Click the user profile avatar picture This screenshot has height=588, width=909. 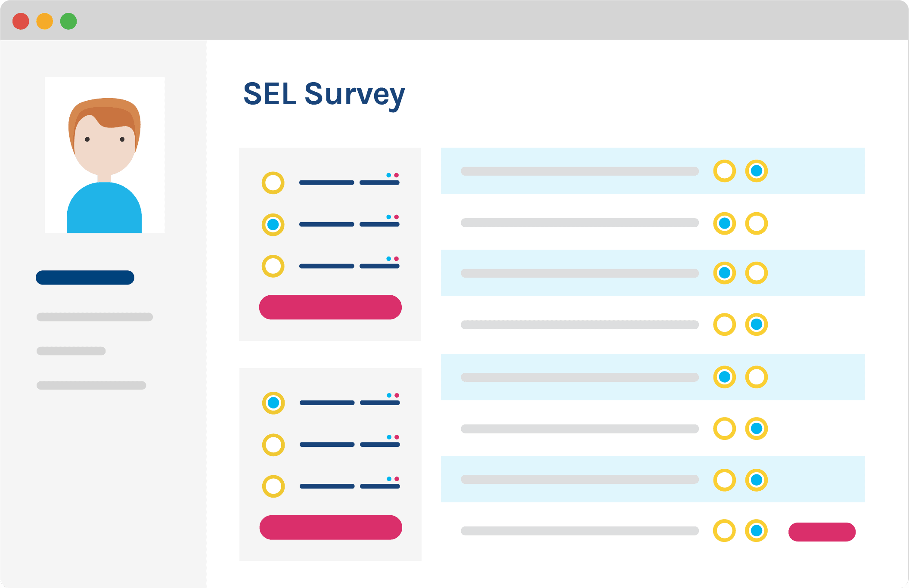(x=105, y=155)
